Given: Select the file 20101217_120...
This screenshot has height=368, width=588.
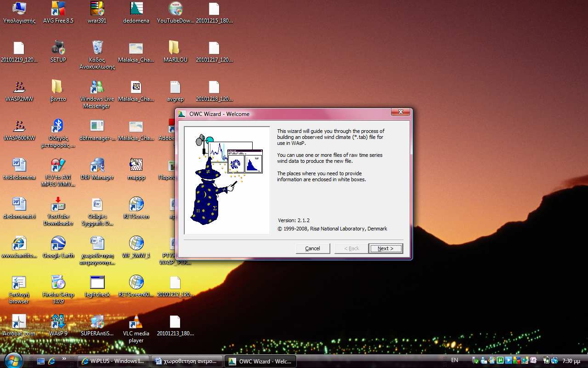Looking at the screenshot, I should pos(215,52).
